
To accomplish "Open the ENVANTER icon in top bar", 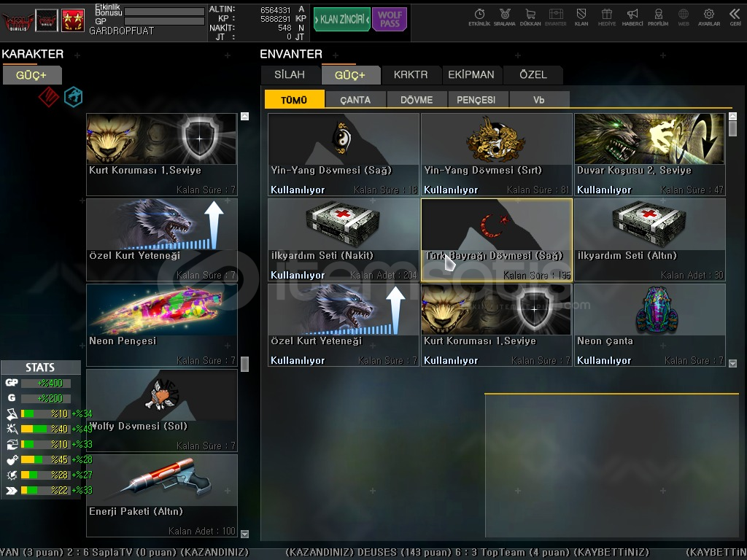I will 555,17.
